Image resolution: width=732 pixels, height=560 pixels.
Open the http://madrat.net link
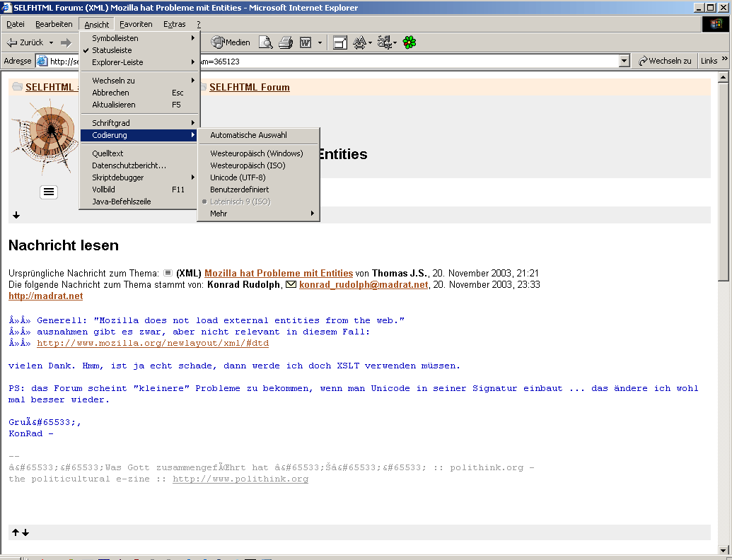(45, 296)
